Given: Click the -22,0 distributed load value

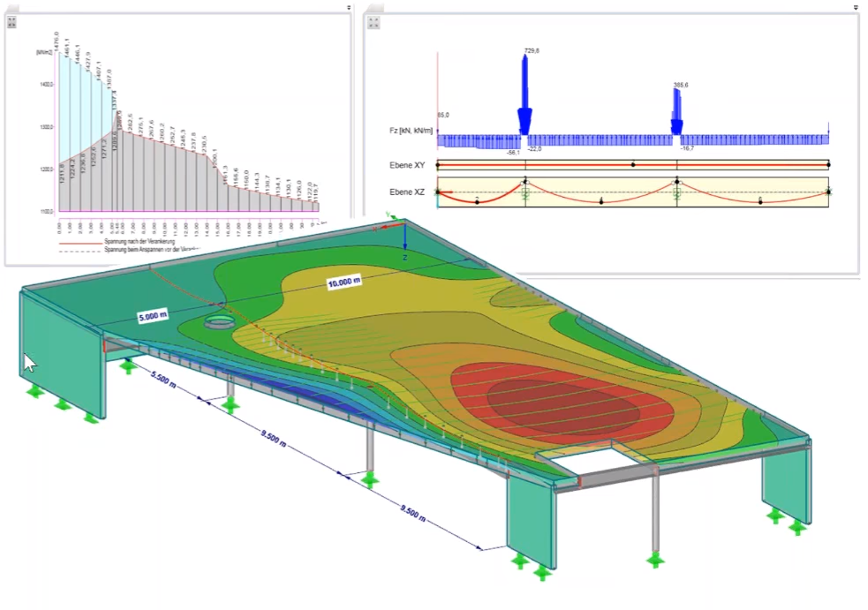Looking at the screenshot, I should coord(535,149).
